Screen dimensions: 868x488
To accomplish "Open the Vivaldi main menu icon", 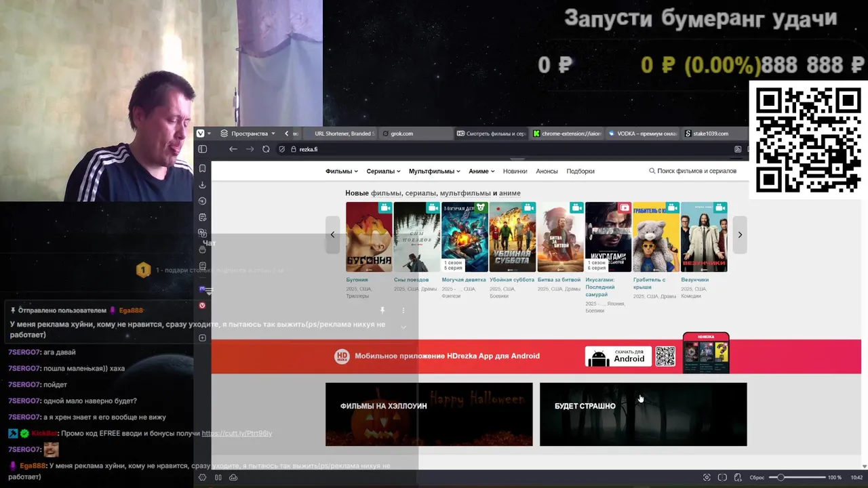I will (x=201, y=134).
